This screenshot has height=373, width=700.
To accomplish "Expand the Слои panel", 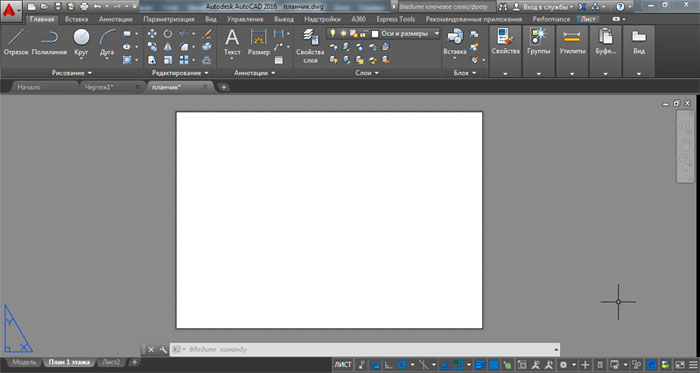I will 367,73.
